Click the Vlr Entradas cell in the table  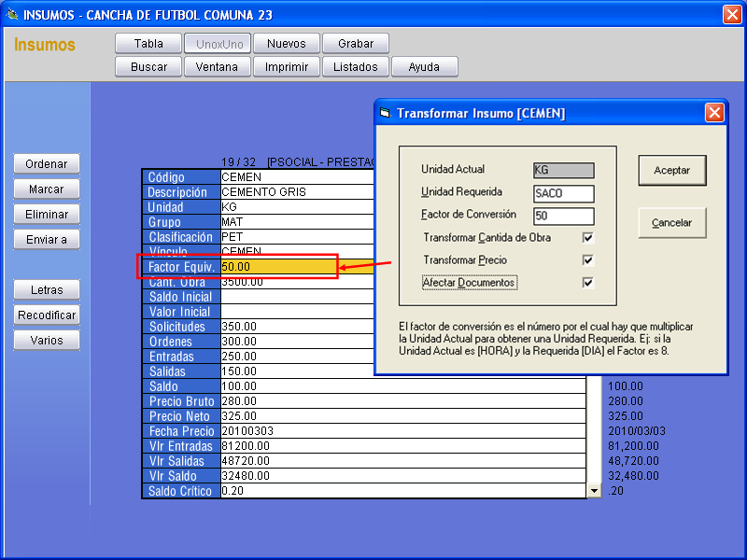click(403, 446)
